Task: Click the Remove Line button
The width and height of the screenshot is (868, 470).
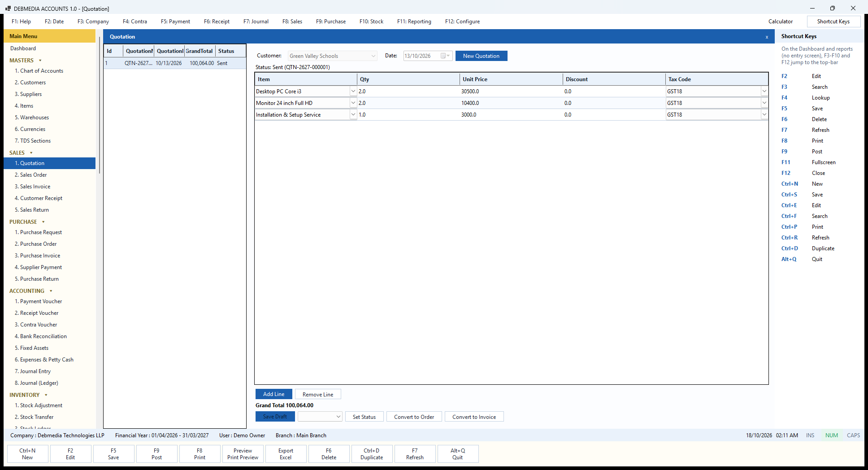Action: coord(318,394)
